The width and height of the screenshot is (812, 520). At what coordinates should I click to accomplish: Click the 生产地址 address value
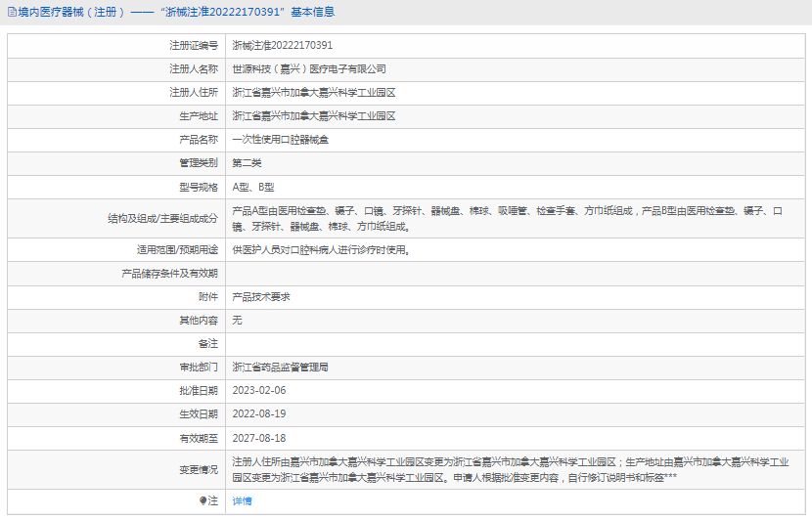point(314,116)
